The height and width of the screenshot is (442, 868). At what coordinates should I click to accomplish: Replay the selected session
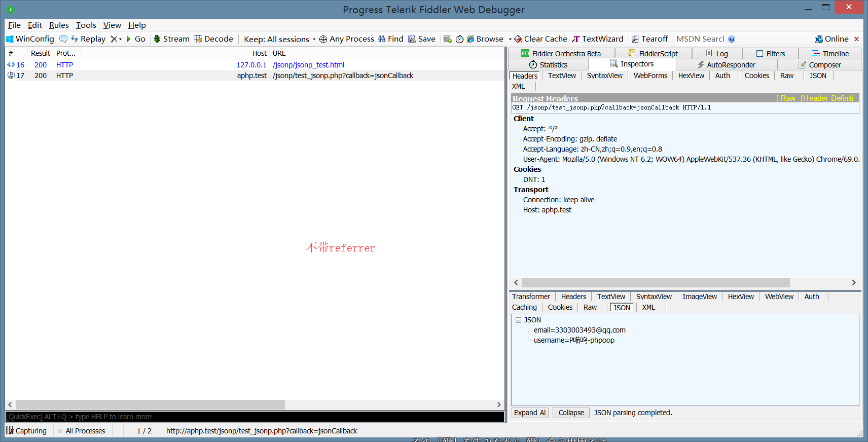click(88, 39)
